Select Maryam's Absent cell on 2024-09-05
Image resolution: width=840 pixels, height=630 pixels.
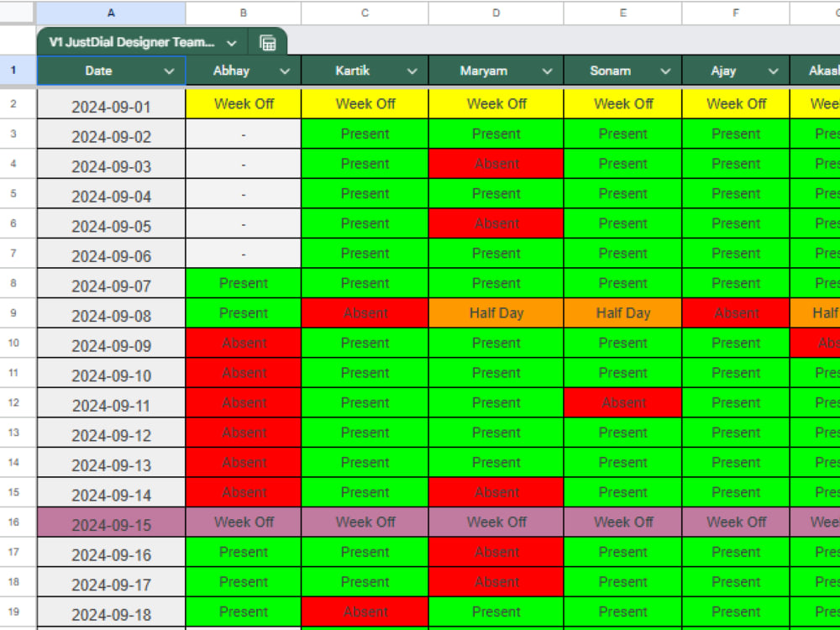coord(496,223)
